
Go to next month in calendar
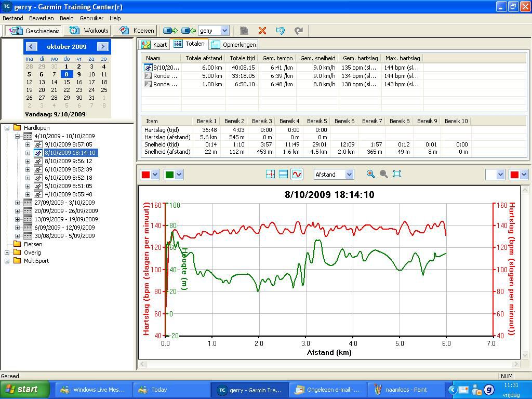coord(102,46)
